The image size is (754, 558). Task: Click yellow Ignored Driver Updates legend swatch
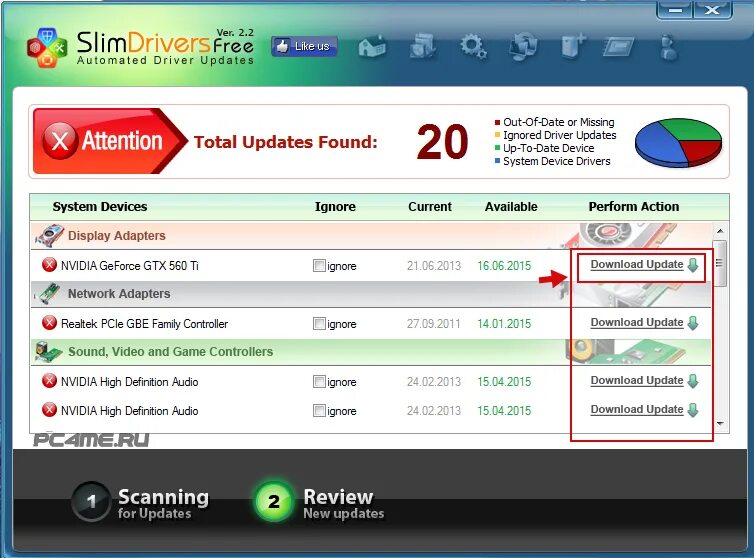tap(498, 135)
